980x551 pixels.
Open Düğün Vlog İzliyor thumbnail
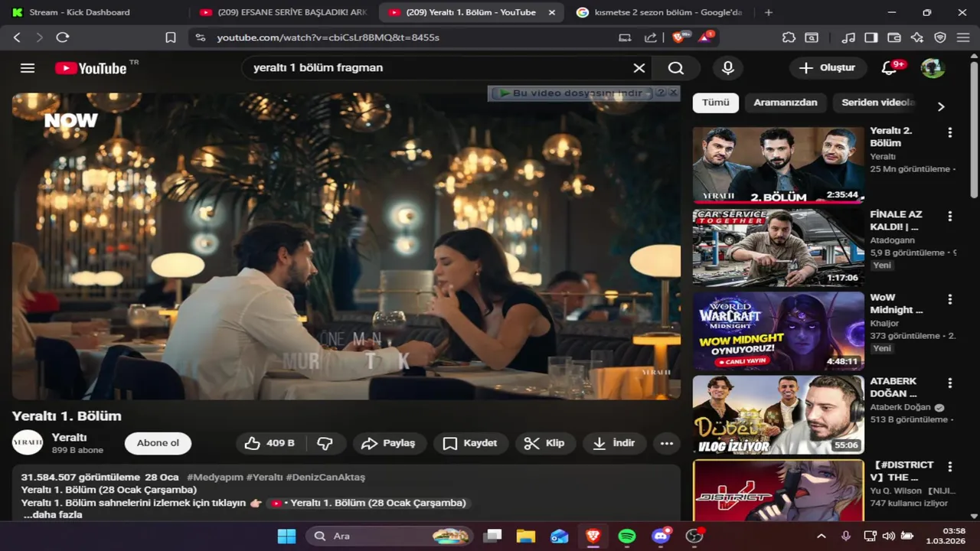[x=779, y=415]
